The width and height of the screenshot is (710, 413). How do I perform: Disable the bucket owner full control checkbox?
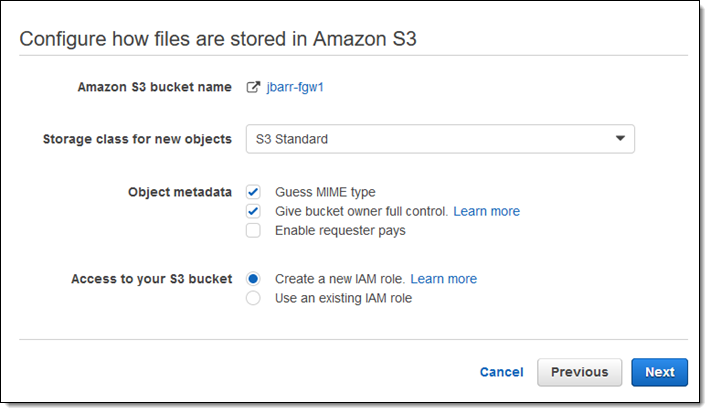(x=254, y=211)
